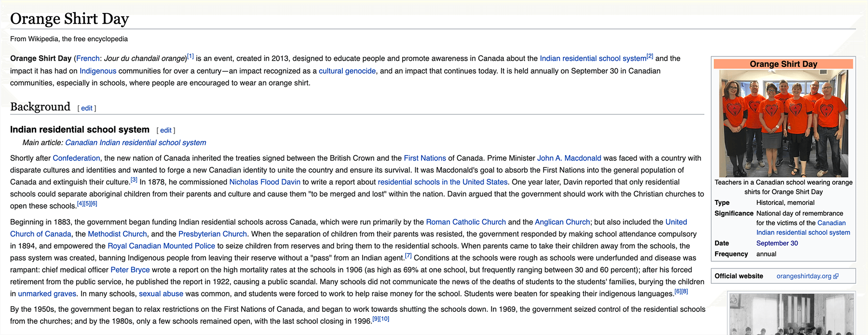Open Nicholas Flood Davin link
This screenshot has width=868, height=335.
click(x=265, y=182)
